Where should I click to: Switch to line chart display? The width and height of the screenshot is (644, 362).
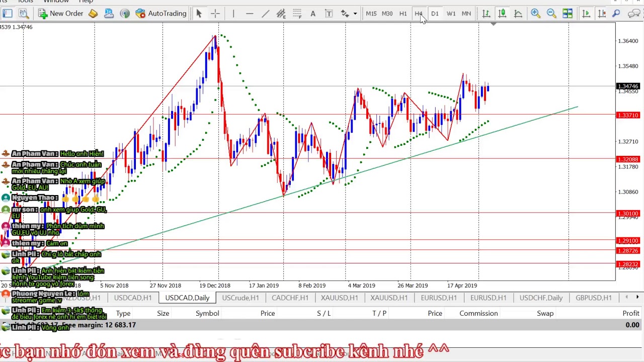tap(518, 14)
